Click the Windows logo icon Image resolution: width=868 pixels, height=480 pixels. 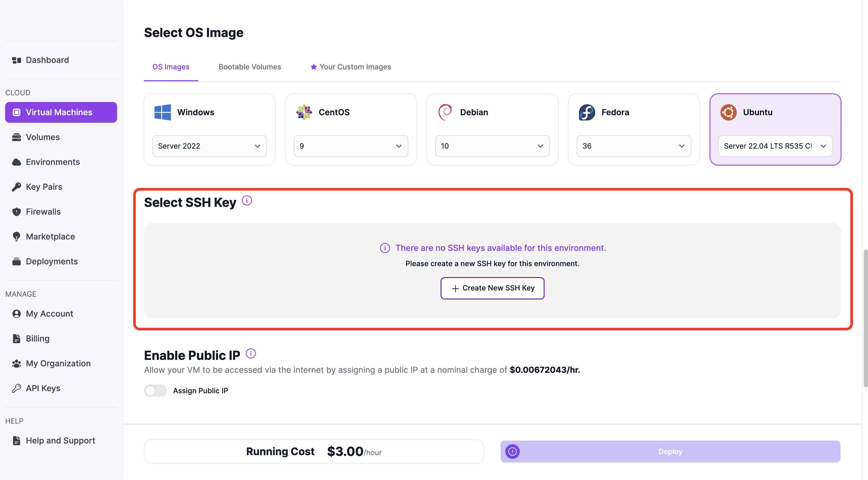pyautogui.click(x=162, y=112)
